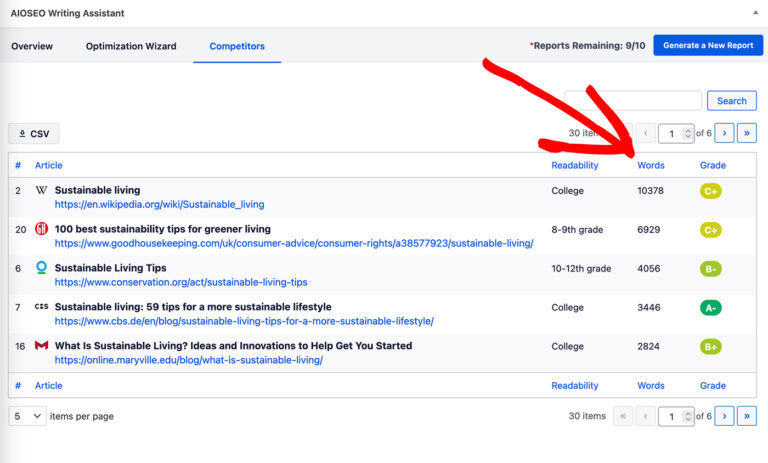Viewport: 768px width, 463px height.
Task: Click the Maryville University favicon icon
Action: (x=41, y=346)
